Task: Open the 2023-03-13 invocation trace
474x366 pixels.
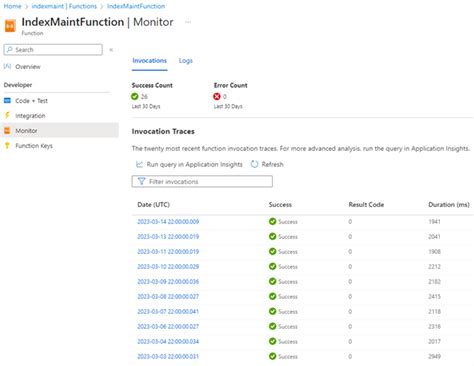Action: tap(168, 237)
